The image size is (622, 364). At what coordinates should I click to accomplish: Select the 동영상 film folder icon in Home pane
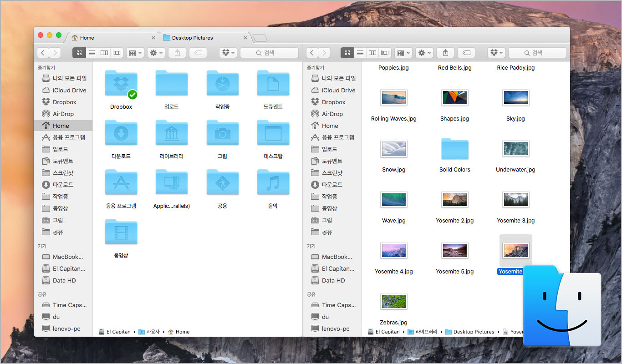click(121, 232)
